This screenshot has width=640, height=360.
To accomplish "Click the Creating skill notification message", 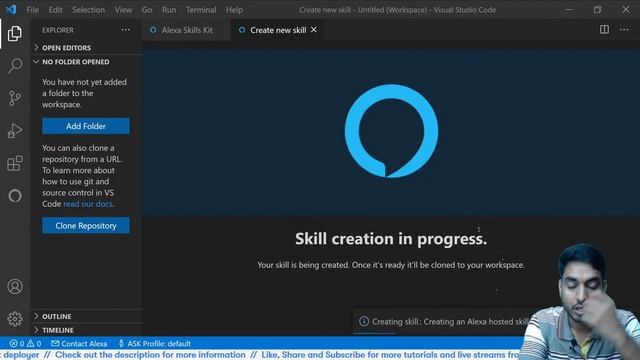I will 450,322.
